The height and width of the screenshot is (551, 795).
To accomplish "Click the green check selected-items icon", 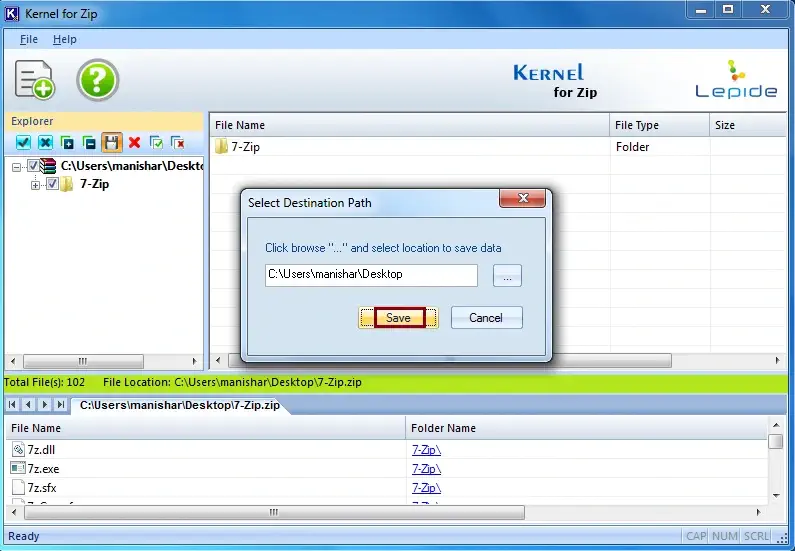I will [x=156, y=143].
